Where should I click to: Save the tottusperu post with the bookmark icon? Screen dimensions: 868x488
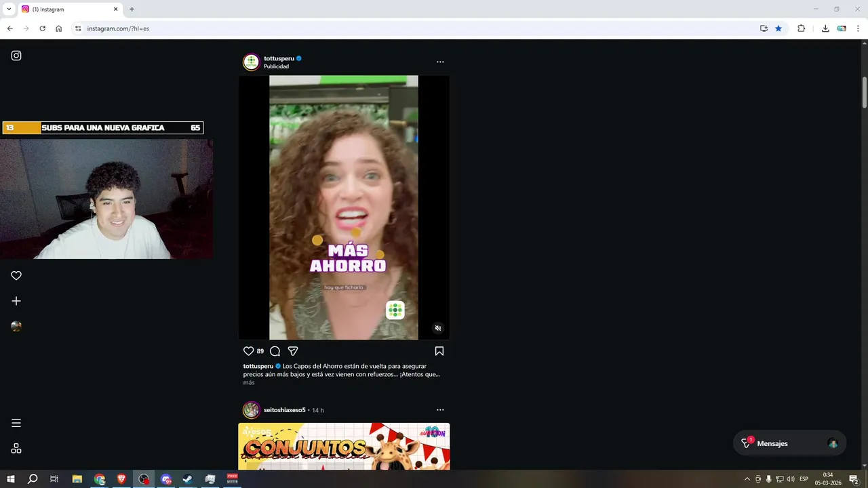439,351
